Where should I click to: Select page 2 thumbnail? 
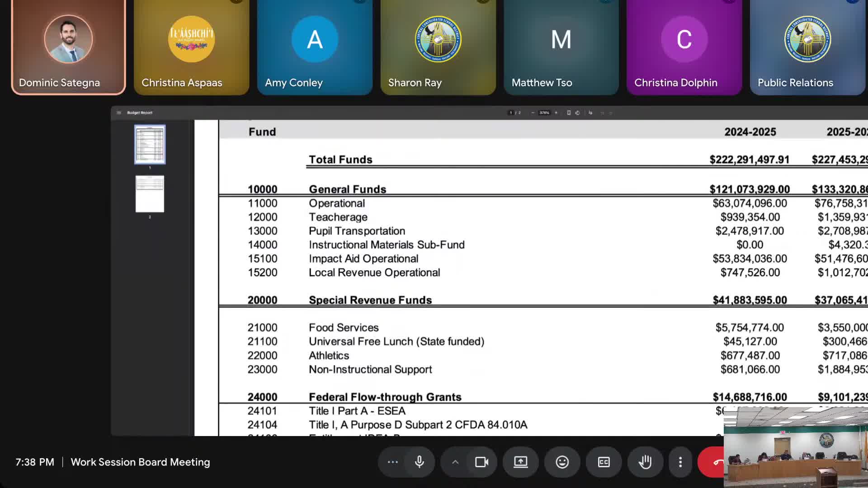[x=150, y=194]
